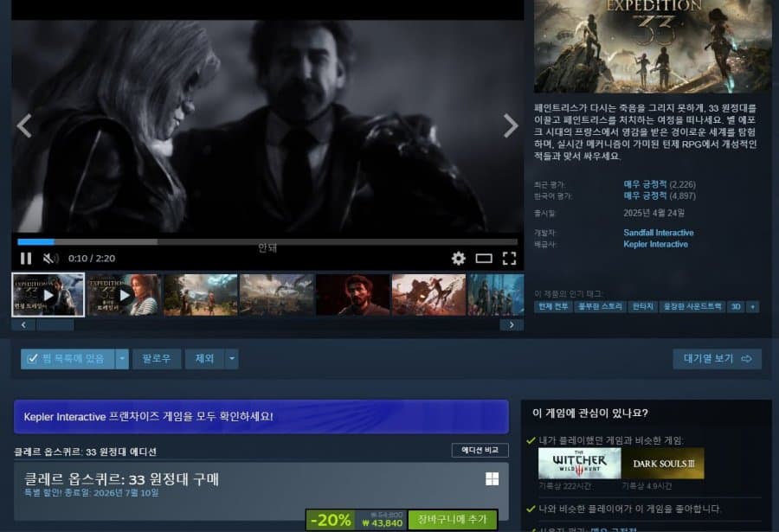This screenshot has height=532, width=779.
Task: Open video settings gear icon
Action: click(458, 259)
